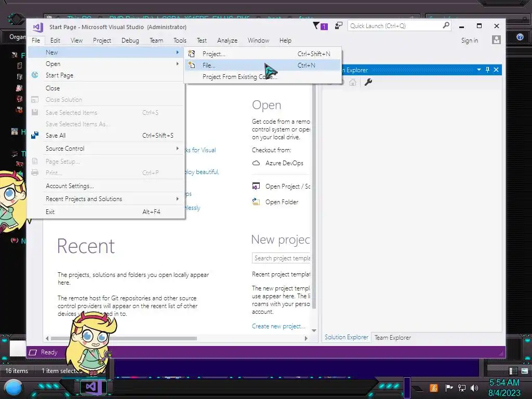Click horizontal scrollbar on Start Page
The image size is (532, 399).
(x=124, y=338)
